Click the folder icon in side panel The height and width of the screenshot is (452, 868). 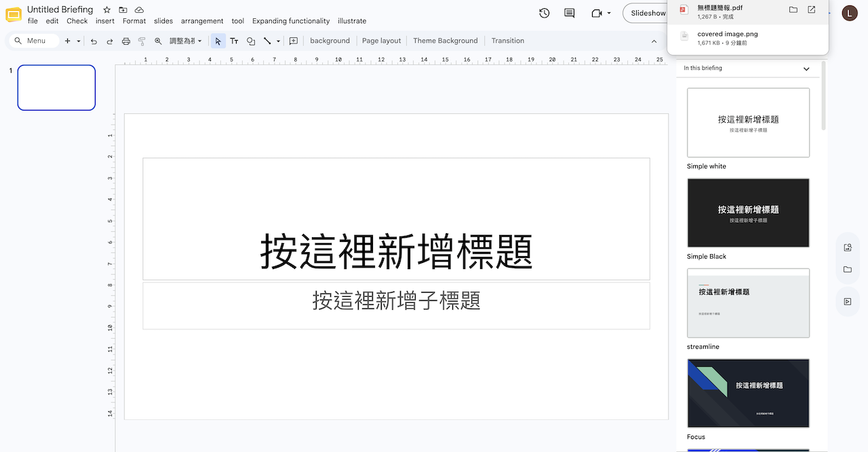848,269
